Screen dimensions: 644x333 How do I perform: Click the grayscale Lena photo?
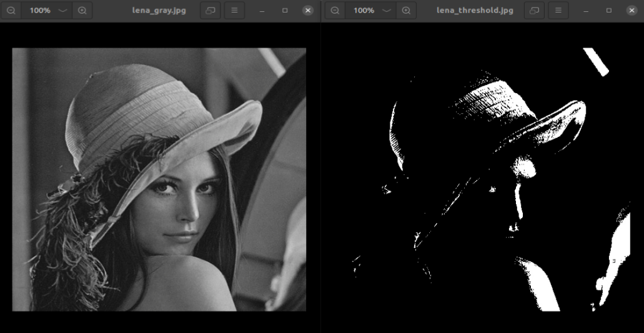pos(159,179)
